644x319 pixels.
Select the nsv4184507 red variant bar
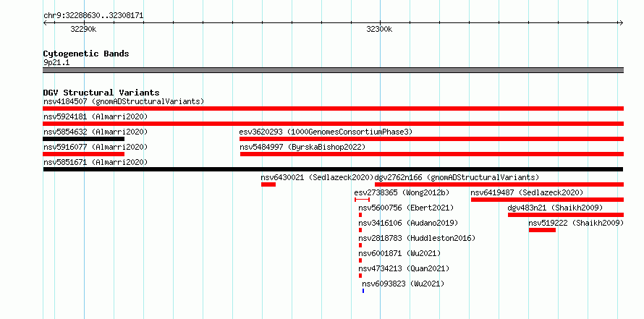tap(333, 109)
